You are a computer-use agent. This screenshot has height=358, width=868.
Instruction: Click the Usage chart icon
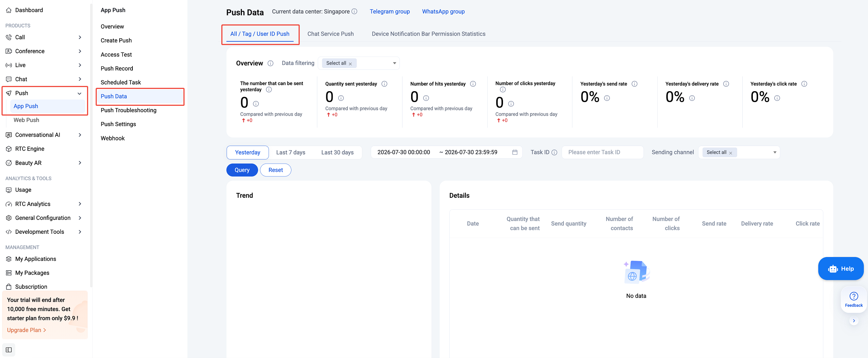9,190
